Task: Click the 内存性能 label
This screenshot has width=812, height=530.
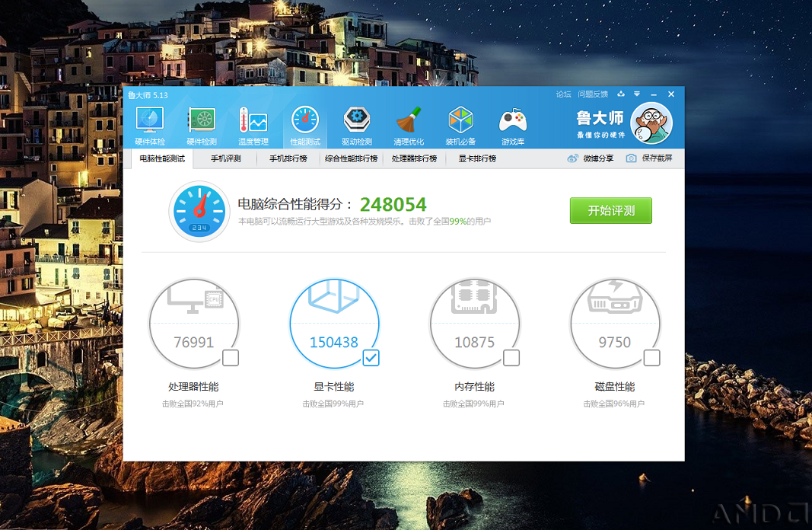Action: pyautogui.click(x=474, y=387)
